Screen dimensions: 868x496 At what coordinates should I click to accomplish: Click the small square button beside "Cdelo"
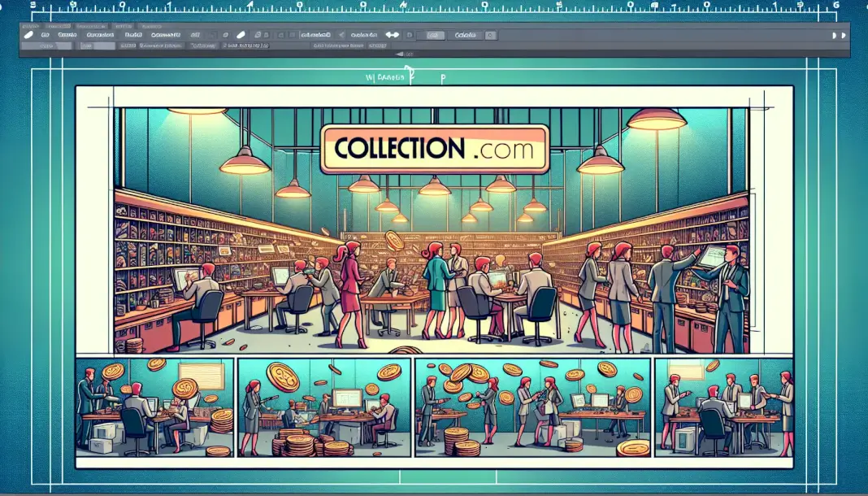click(493, 36)
